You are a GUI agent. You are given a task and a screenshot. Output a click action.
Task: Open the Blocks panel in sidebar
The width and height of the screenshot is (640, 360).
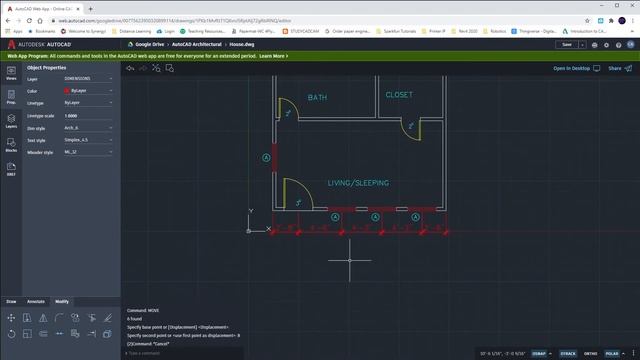coord(11,145)
